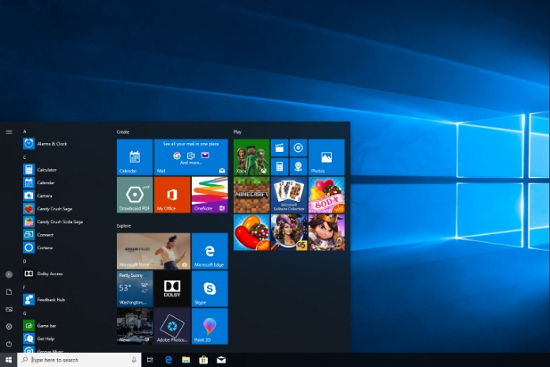Launch the Paint 3D tile
Viewport: 550px width, 367px height.
click(210, 326)
